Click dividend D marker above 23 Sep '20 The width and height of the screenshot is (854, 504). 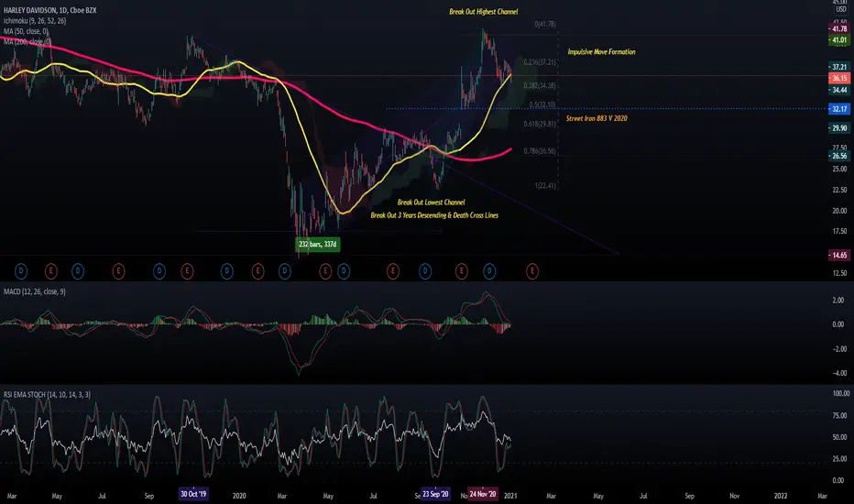(x=425, y=271)
